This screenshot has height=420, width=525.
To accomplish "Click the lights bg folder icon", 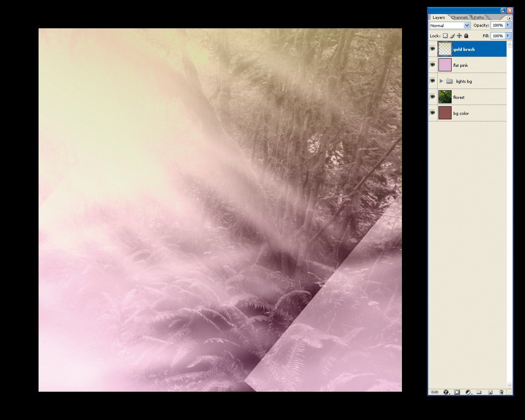I will click(x=449, y=81).
